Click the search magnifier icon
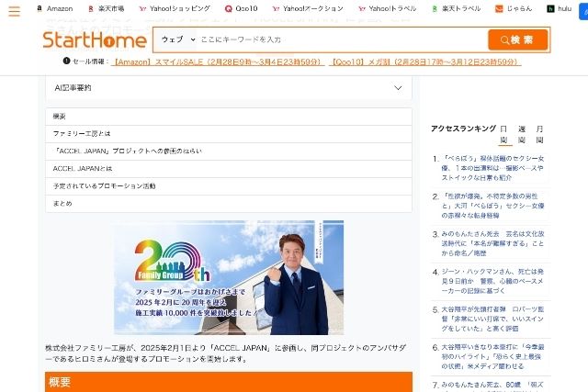 (504, 40)
